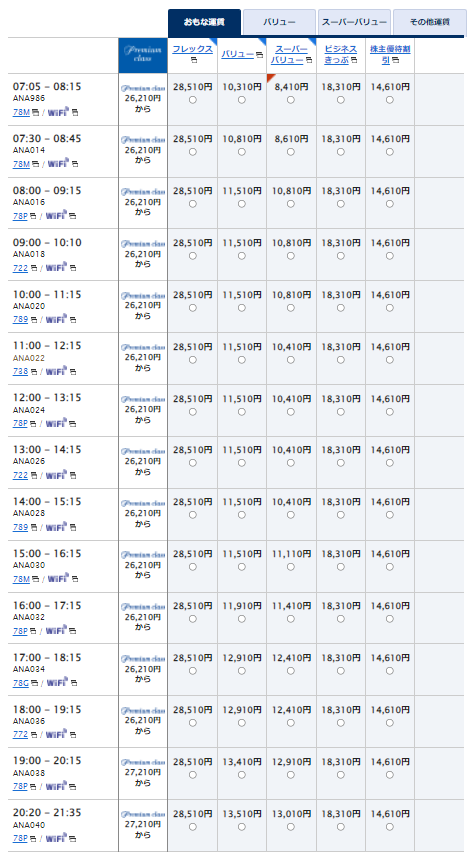Click Premium class logo in ANA014 row
472x853 pixels.
point(143,139)
